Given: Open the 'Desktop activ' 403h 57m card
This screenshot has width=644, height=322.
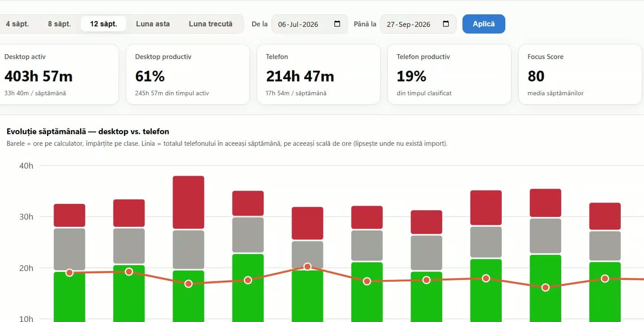Looking at the screenshot, I should tap(58, 74).
